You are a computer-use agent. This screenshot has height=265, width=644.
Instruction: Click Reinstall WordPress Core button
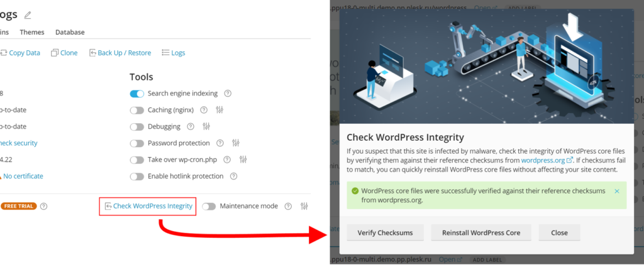[x=481, y=232]
